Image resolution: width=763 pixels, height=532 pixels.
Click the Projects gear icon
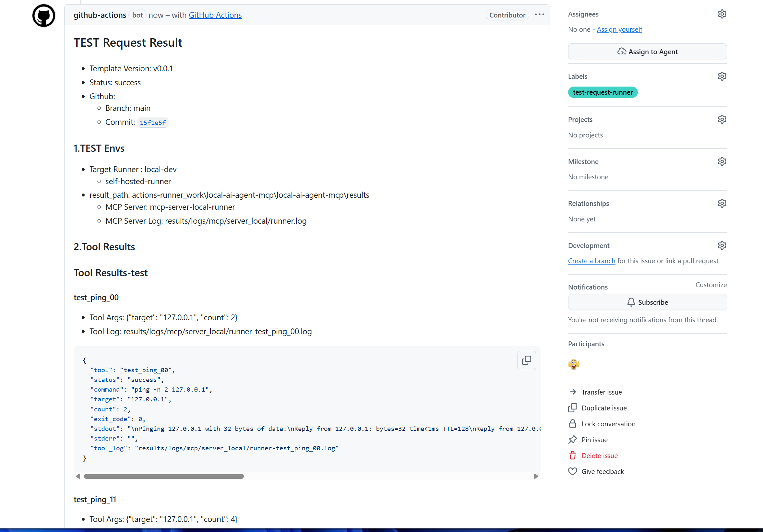click(x=721, y=120)
